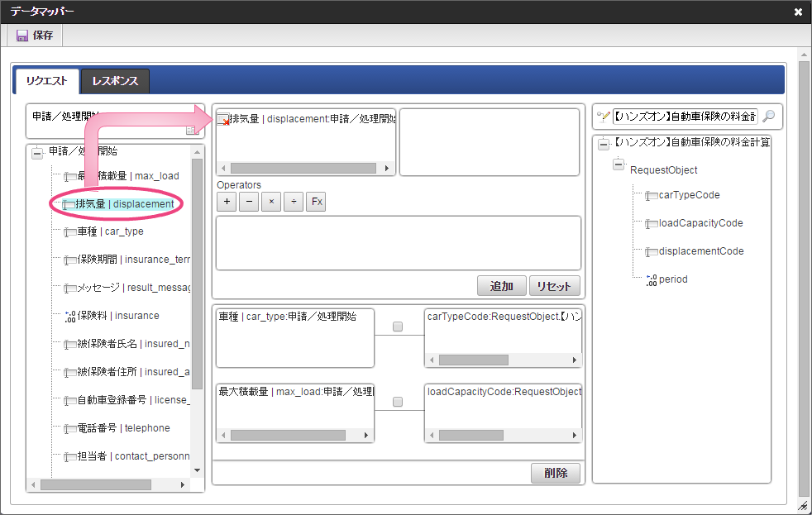The height and width of the screenshot is (515, 812).
Task: Click the edit pencil icon beside search field
Action: [603, 117]
